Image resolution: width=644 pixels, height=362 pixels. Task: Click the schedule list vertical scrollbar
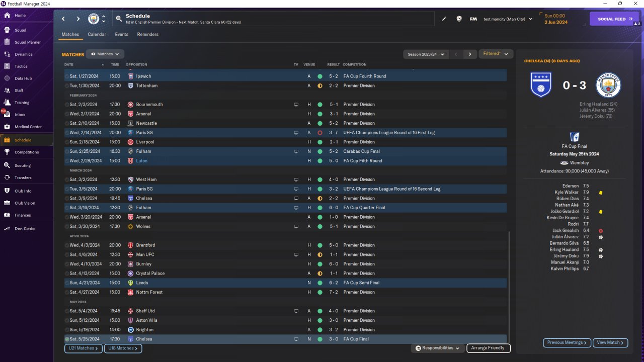tap(509, 287)
